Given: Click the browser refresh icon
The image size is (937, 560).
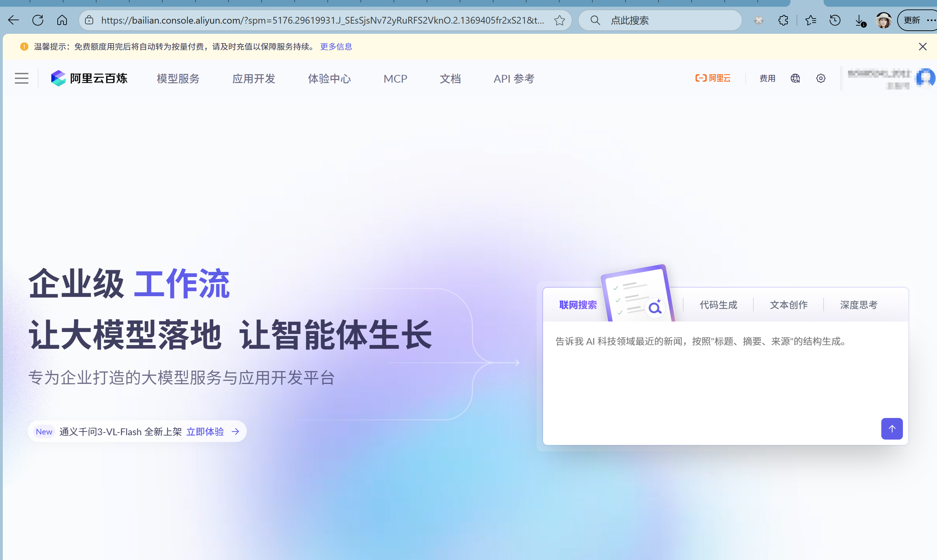Looking at the screenshot, I should coord(38,20).
